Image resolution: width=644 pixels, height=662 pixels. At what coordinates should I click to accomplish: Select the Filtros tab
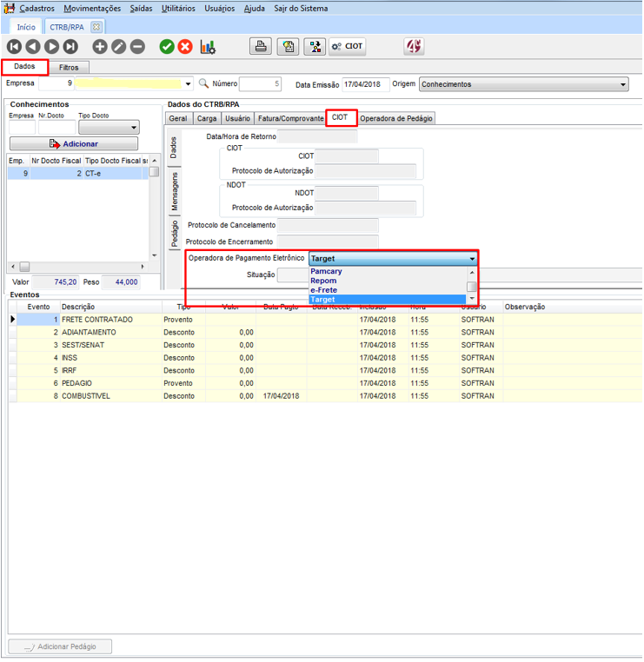(x=69, y=68)
